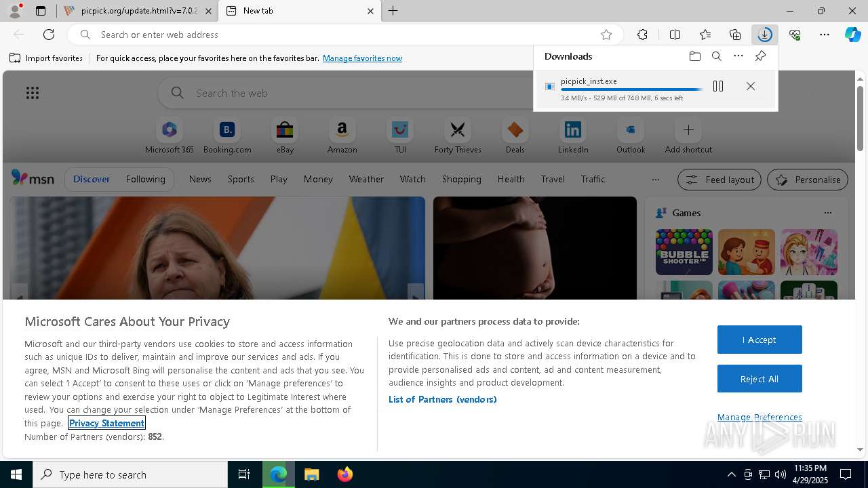Screen dimensions: 868x488
Task: Open the Favorites list icon
Action: click(705, 35)
